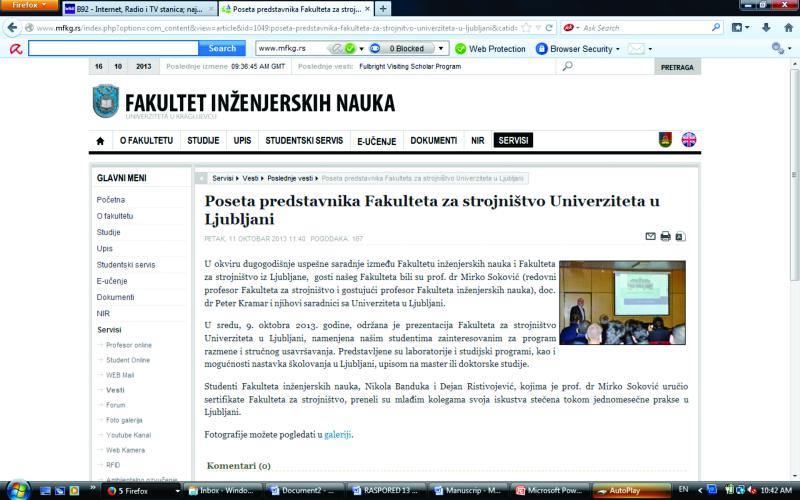The height and width of the screenshot is (500, 800).
Task: Open a new browser tab with plus
Action: (383, 9)
